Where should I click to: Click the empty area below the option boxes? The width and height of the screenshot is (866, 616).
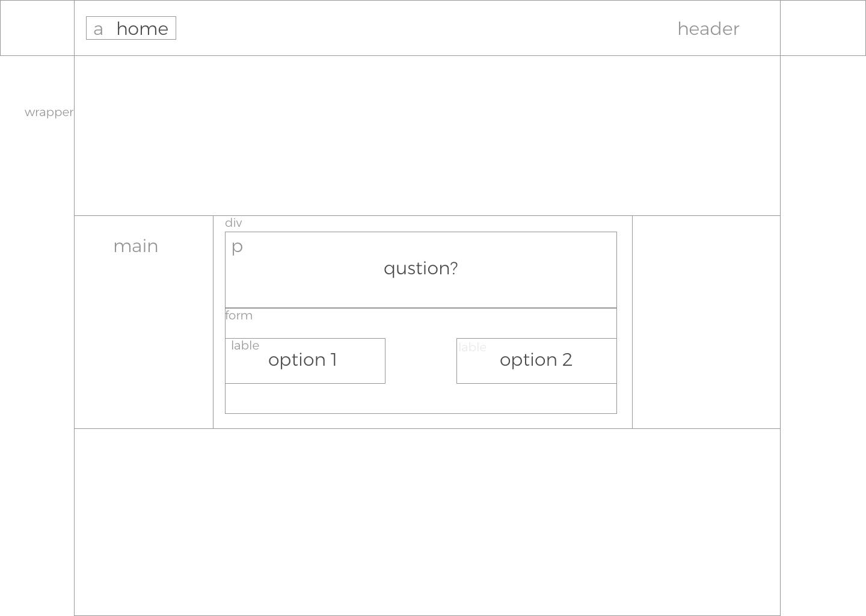pos(421,398)
